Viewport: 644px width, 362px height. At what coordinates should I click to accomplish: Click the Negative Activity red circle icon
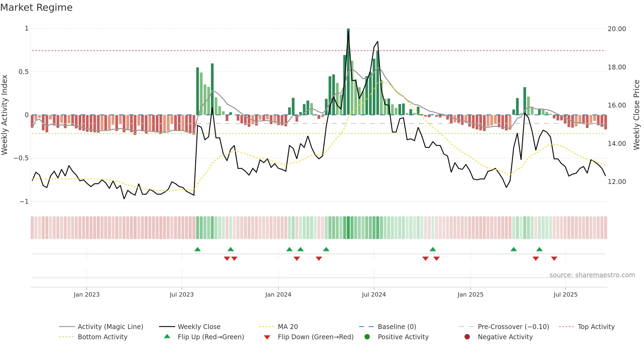click(x=467, y=337)
